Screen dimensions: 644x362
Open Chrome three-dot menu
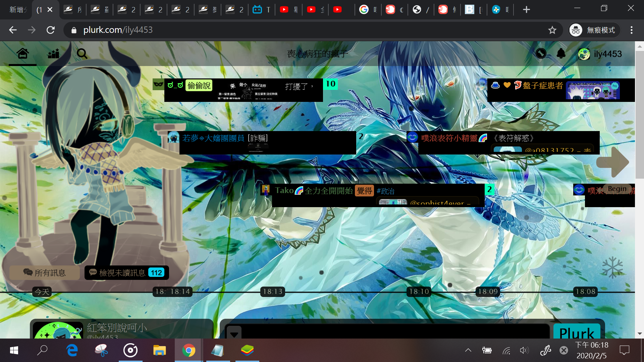[x=632, y=30]
